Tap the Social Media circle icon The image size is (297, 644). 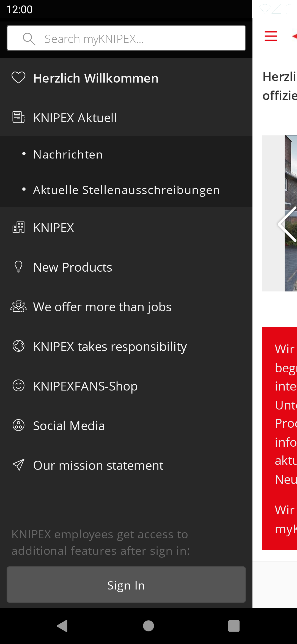[18, 425]
